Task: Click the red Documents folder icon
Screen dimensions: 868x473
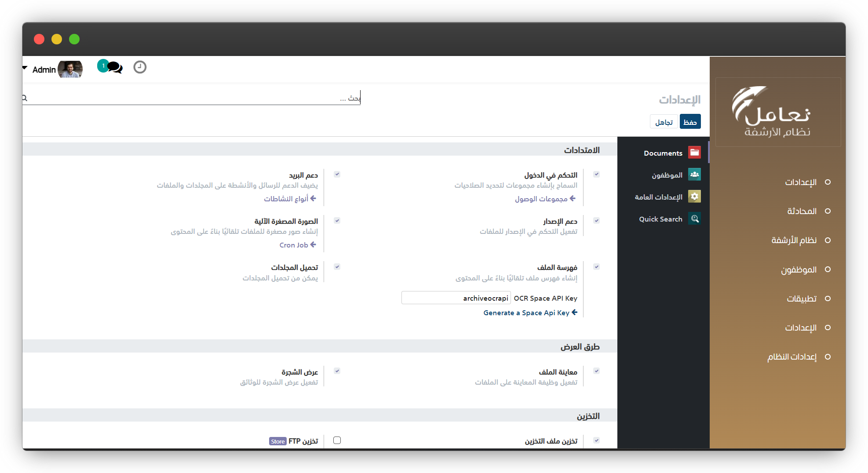Action: click(x=694, y=153)
